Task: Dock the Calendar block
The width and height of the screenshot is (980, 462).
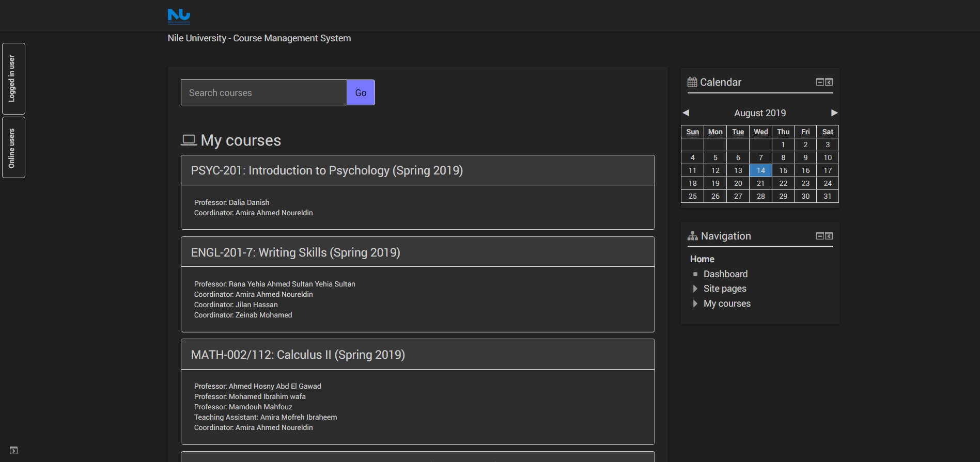Action: 829,82
